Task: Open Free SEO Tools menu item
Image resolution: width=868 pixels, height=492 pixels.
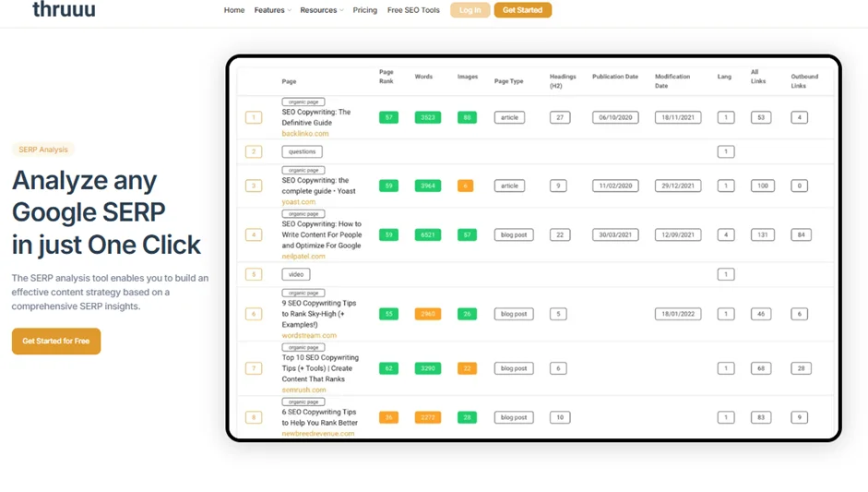Action: (413, 10)
